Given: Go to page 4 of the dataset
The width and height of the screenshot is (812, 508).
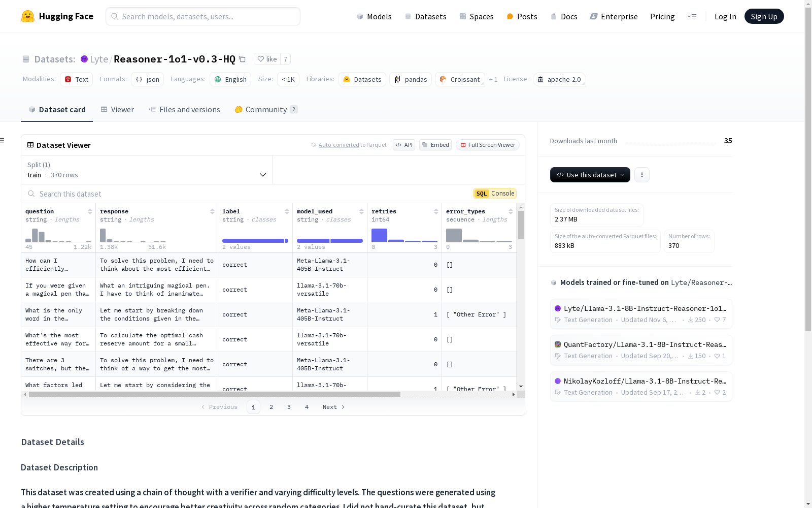Looking at the screenshot, I should [307, 407].
